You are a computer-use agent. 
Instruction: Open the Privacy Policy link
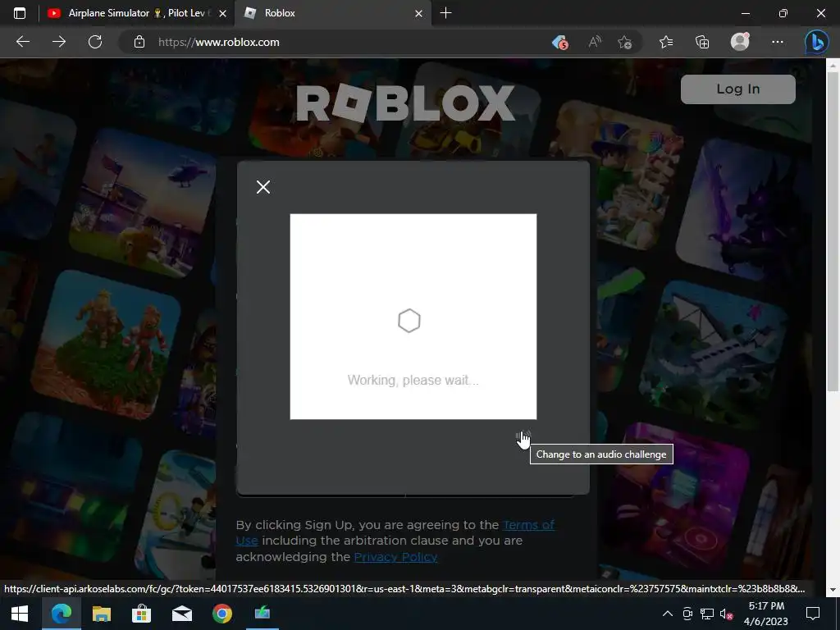pos(395,557)
